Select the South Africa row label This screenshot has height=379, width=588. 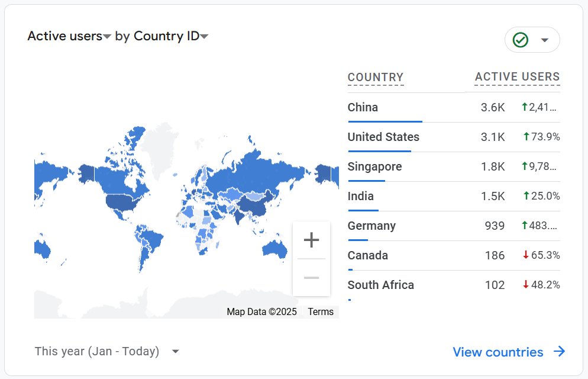(380, 285)
